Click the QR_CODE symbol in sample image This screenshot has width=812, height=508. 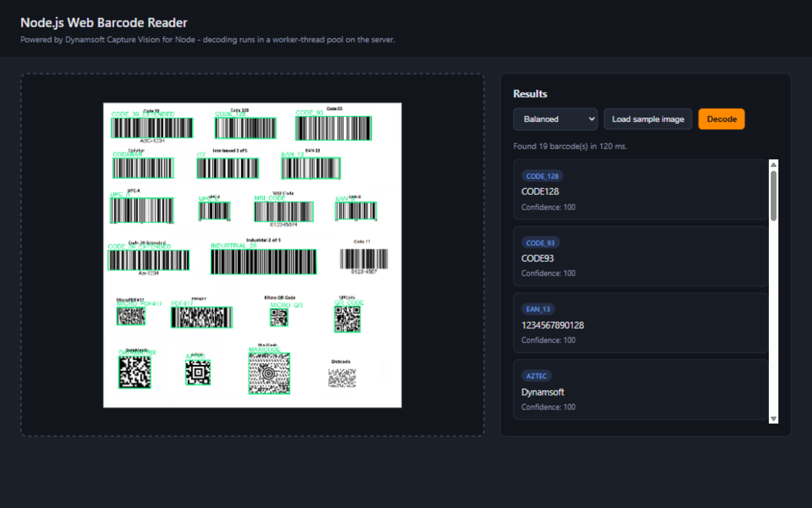[x=347, y=319]
